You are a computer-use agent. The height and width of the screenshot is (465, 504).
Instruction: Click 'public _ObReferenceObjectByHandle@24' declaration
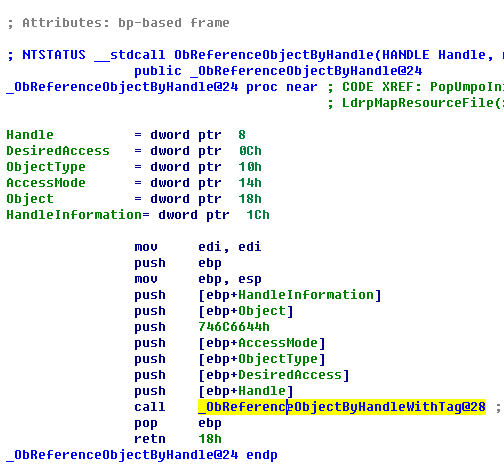pyautogui.click(x=278, y=71)
